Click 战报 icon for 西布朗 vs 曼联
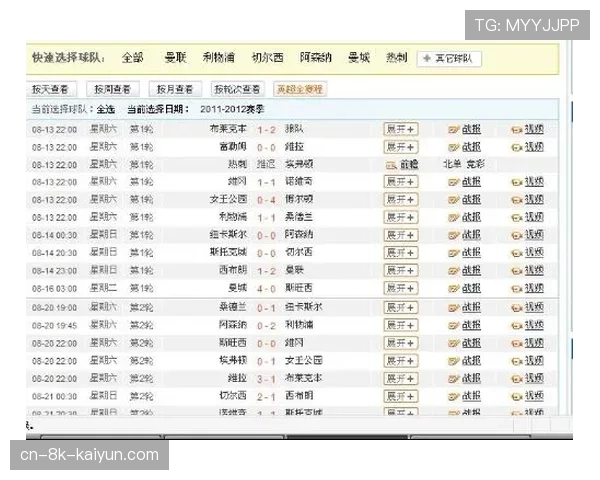 tap(453, 271)
